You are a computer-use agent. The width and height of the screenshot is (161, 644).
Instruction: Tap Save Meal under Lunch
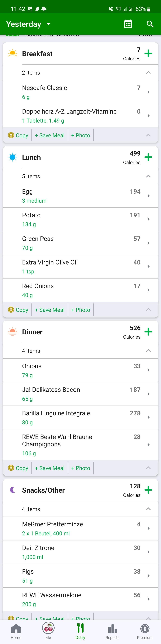pos(50,310)
